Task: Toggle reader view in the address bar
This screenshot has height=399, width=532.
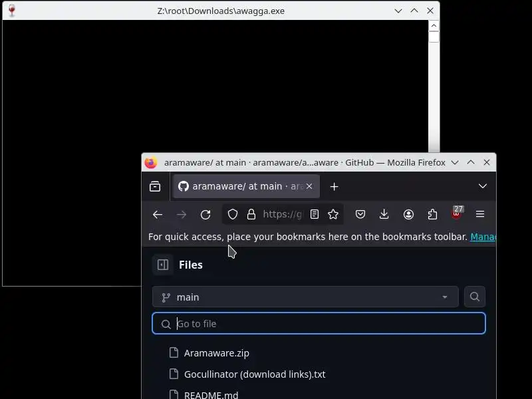Action: (x=315, y=214)
